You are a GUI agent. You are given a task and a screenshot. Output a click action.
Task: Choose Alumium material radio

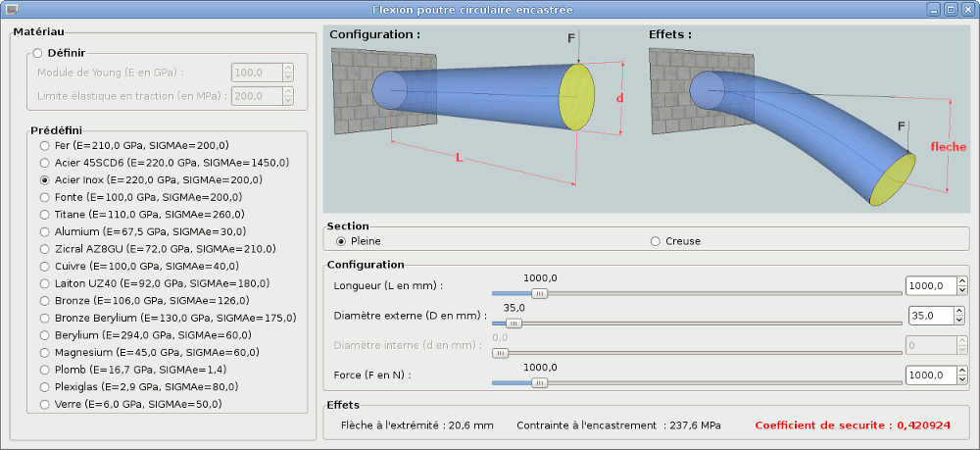click(44, 231)
